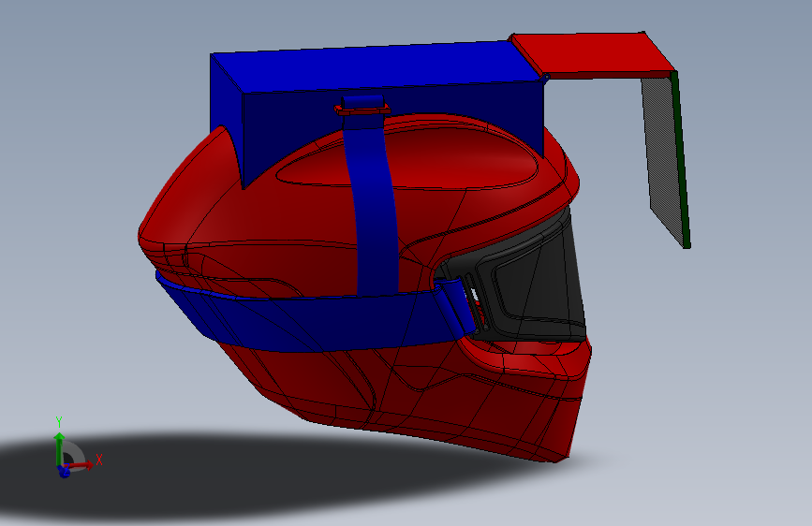Screen dimensions: 812x526
Task: Select the blue strap clip attached to the goggle
Action: (457, 306)
